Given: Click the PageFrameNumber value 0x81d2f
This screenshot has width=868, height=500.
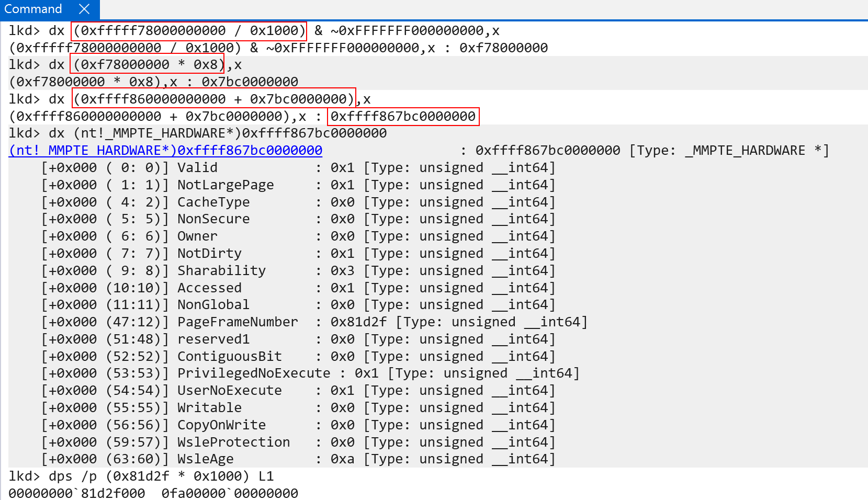Looking at the screenshot, I should (358, 322).
